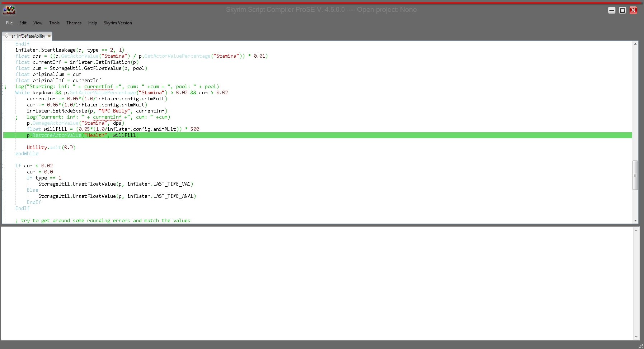Screen dimensions: 644x349
Task: Click the 'While keydown' statement
Action: (121, 92)
